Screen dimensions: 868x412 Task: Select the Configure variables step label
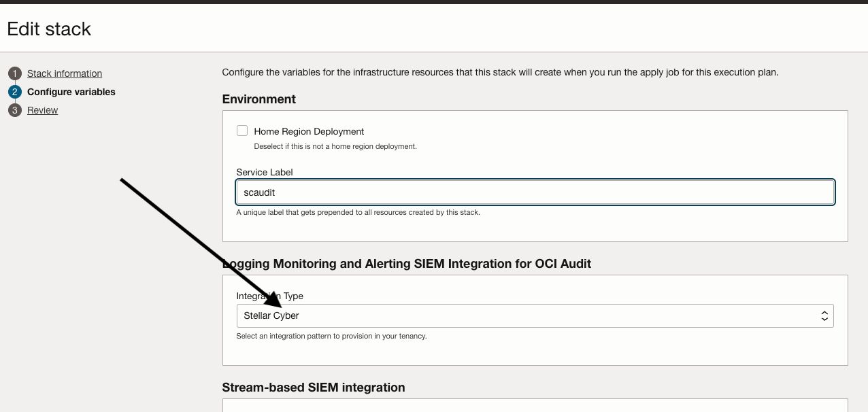[x=71, y=92]
